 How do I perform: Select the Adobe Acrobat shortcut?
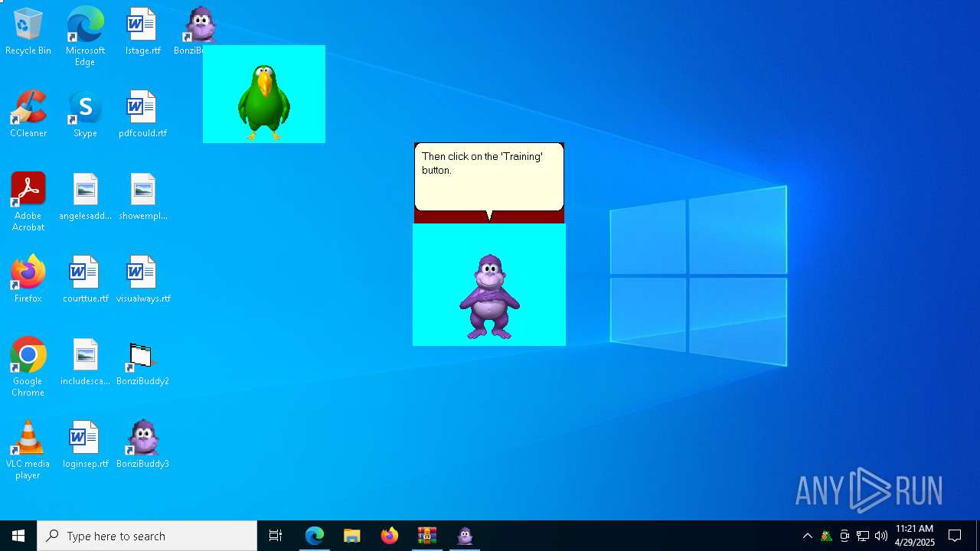point(28,202)
